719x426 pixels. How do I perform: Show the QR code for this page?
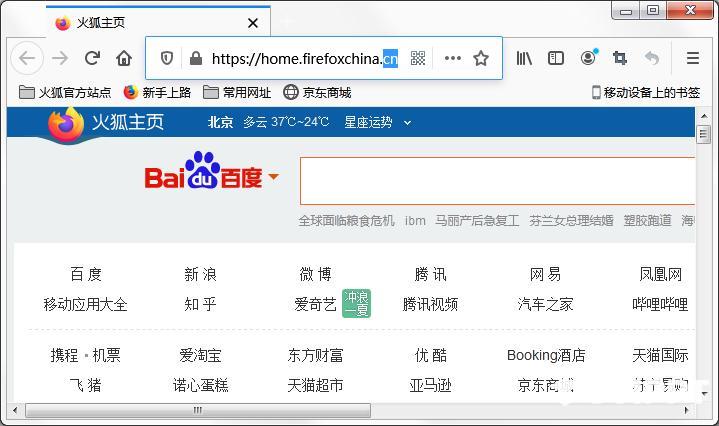tap(418, 58)
